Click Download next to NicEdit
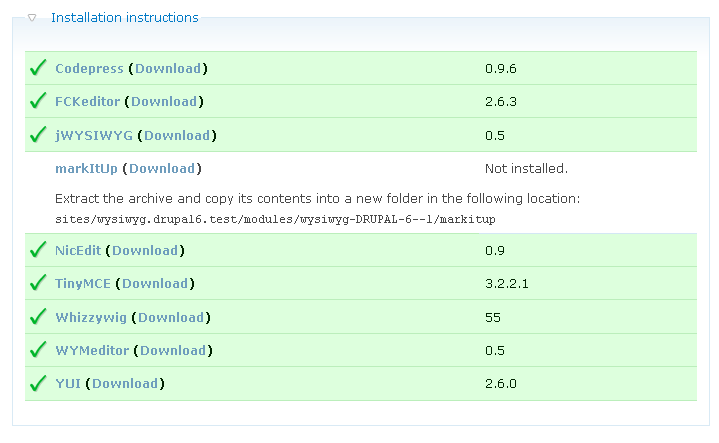719x443 pixels. (145, 250)
